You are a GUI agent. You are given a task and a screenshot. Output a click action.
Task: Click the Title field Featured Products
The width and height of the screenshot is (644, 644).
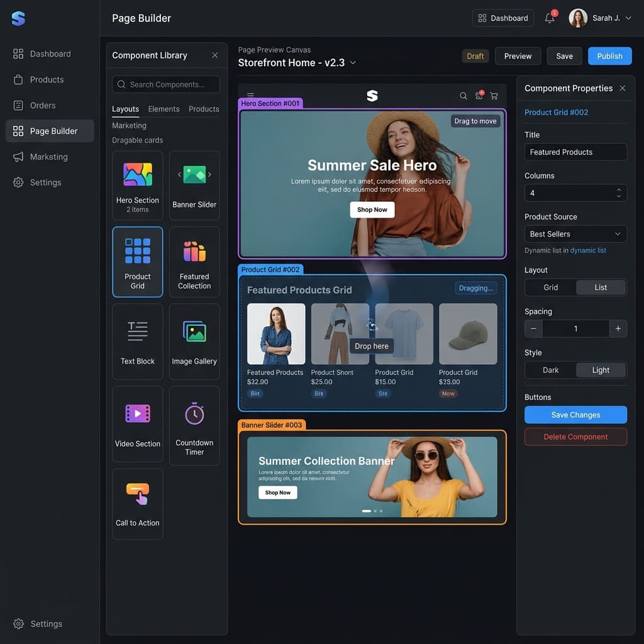coord(575,152)
